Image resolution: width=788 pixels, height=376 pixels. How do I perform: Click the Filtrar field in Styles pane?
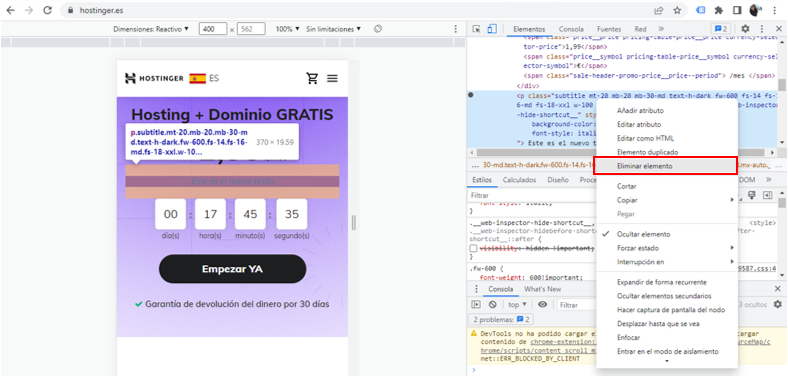tap(533, 195)
